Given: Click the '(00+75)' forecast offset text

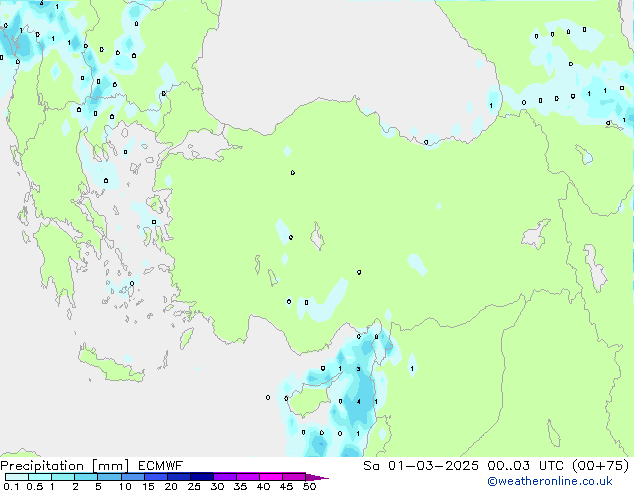Looking at the screenshot, I should point(601,466).
